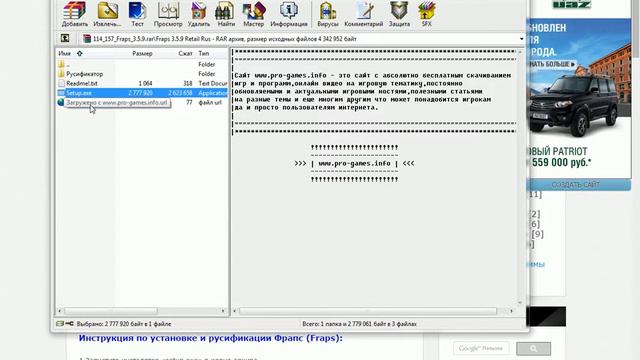
Task: Sort file list by Имя column
Action: coord(64,53)
